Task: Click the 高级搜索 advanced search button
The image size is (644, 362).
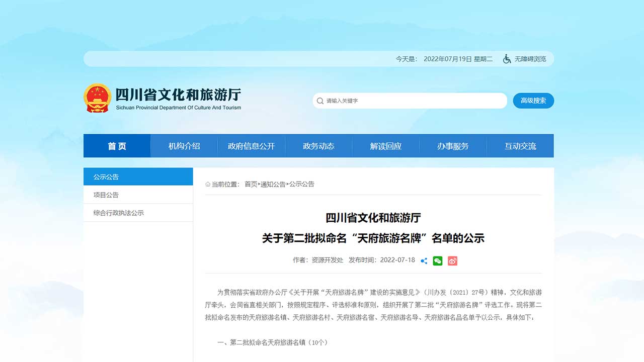Action: pyautogui.click(x=533, y=101)
